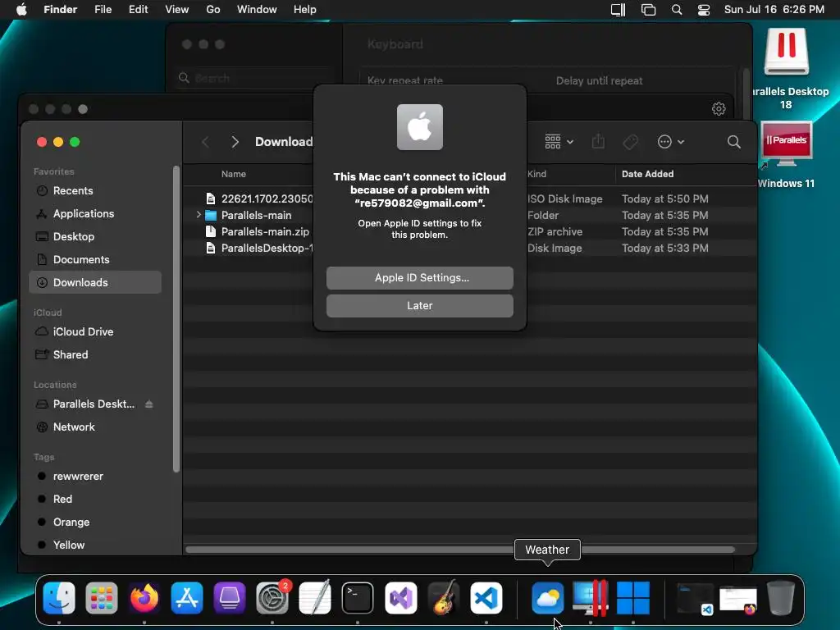The image size is (840, 630).
Task: Launch TextEdit from the dock
Action: pos(315,597)
